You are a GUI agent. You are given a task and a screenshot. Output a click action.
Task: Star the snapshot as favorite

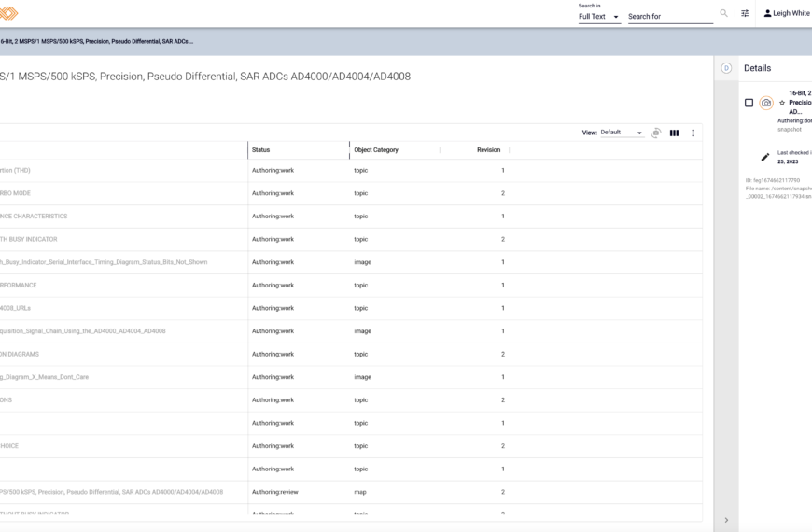(782, 103)
